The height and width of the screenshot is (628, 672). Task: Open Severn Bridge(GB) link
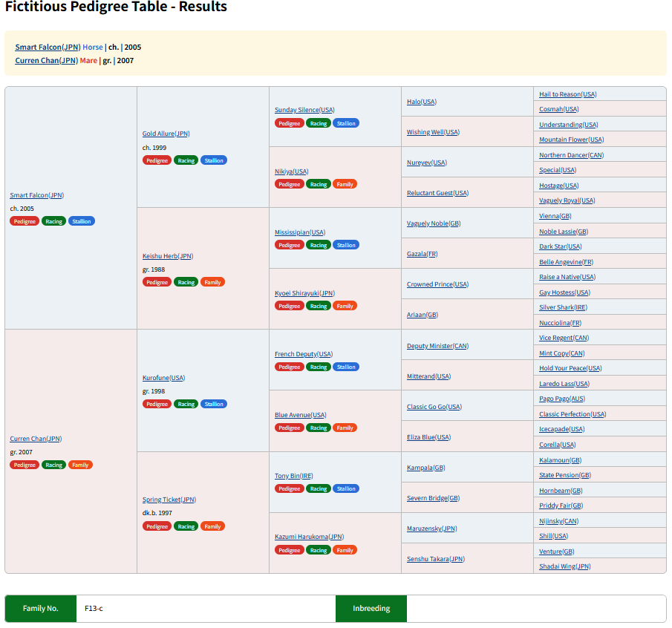pos(434,498)
